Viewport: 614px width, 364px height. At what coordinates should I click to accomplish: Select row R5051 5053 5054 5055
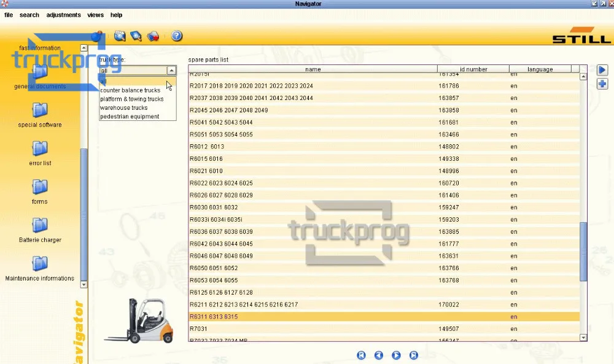(x=384, y=134)
